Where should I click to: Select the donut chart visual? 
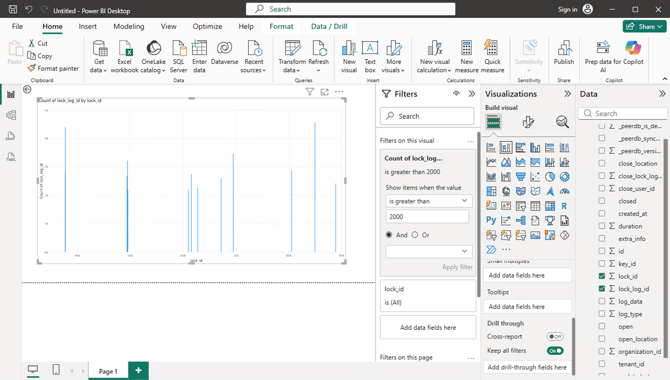[x=564, y=177]
